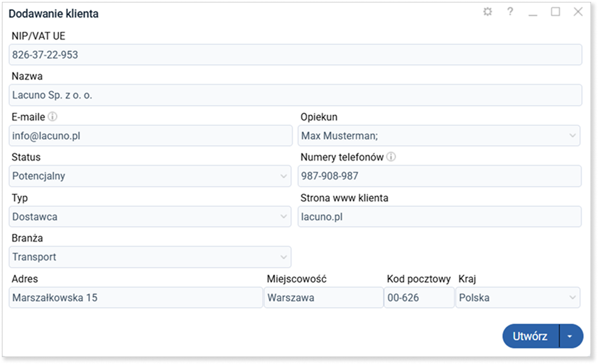Screen dimensions: 598x364
Task: Click the Nazwa field with Lacuno Sp. z o. o.
Action: coord(296,95)
